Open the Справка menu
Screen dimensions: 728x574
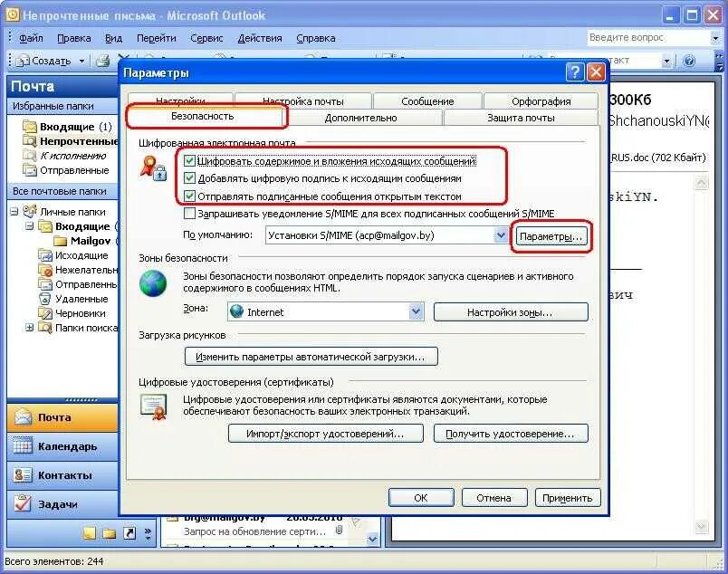pos(316,38)
